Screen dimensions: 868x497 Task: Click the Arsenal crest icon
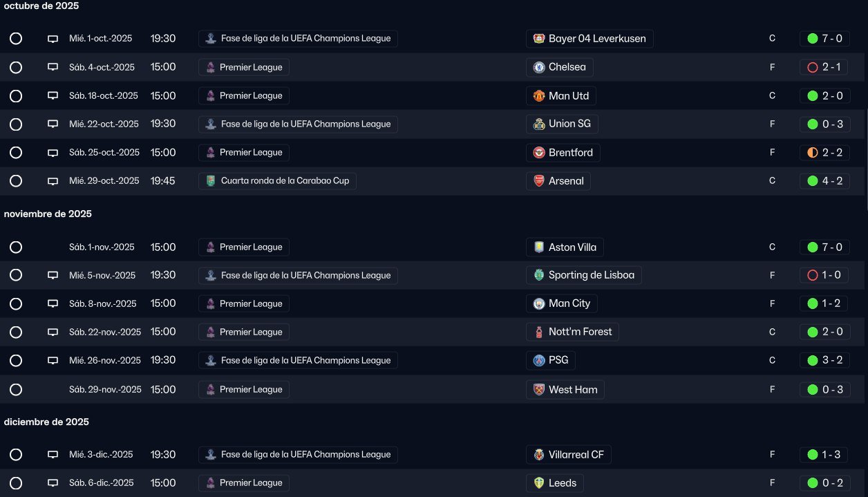tap(539, 181)
